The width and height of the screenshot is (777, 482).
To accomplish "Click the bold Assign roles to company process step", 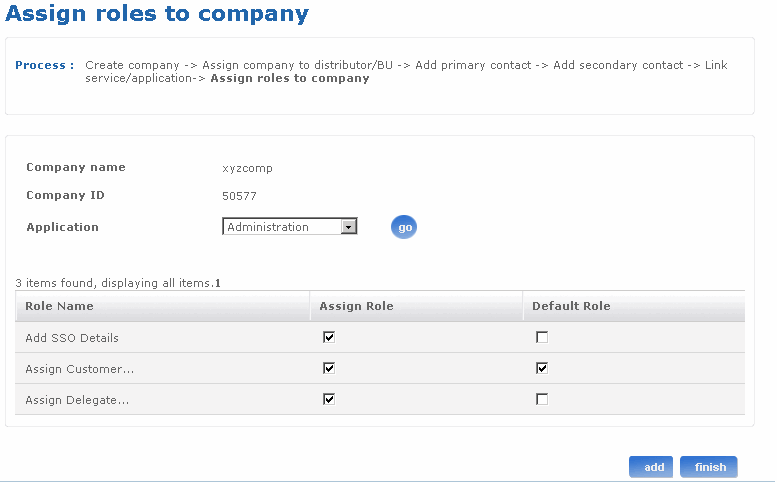I will [x=290, y=79].
